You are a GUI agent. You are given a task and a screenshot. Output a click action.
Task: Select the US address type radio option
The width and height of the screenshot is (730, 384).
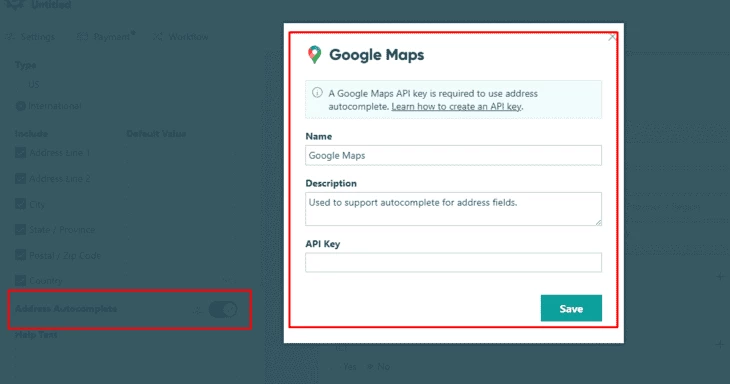pos(20,85)
